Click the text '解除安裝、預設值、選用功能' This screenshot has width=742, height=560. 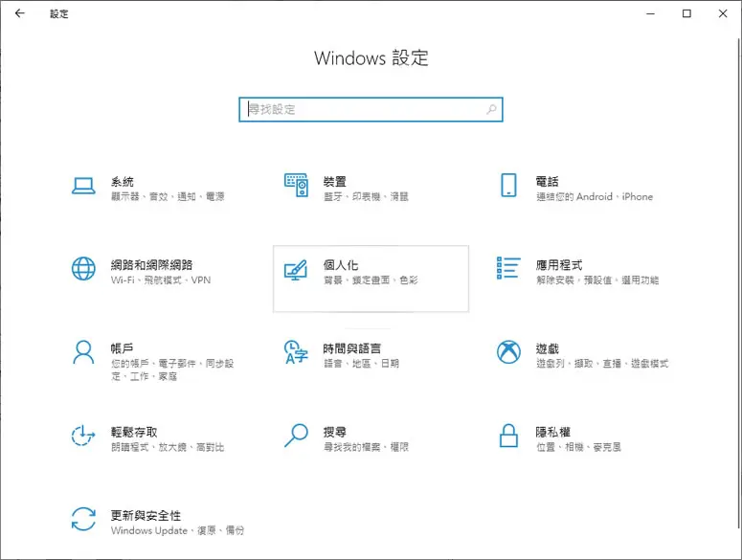point(597,280)
